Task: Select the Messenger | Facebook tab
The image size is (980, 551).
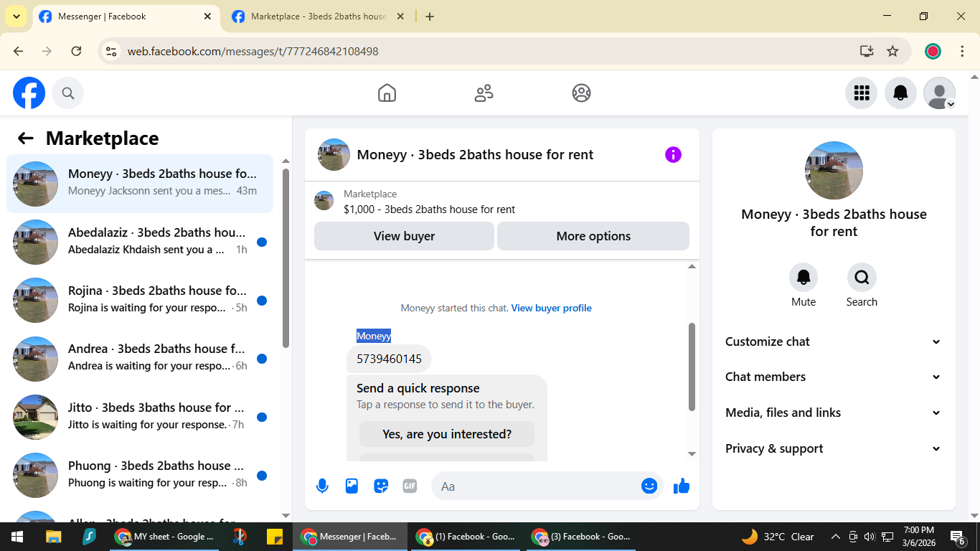Action: 126,17
